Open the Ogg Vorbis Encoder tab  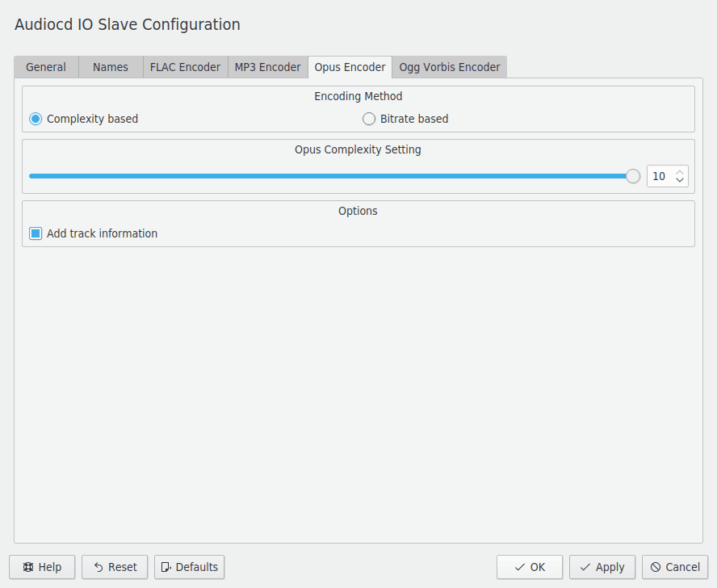coord(449,67)
